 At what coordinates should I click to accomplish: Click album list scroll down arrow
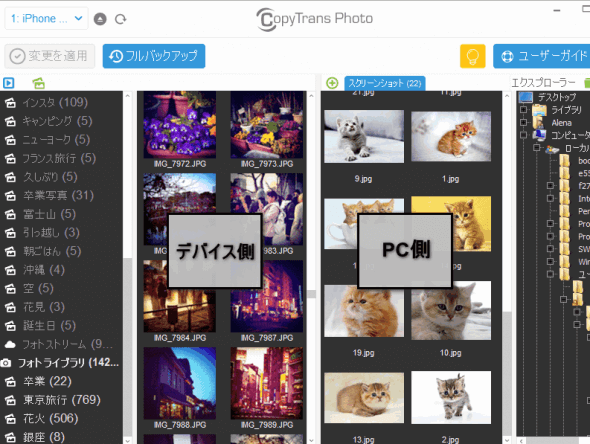(x=128, y=440)
